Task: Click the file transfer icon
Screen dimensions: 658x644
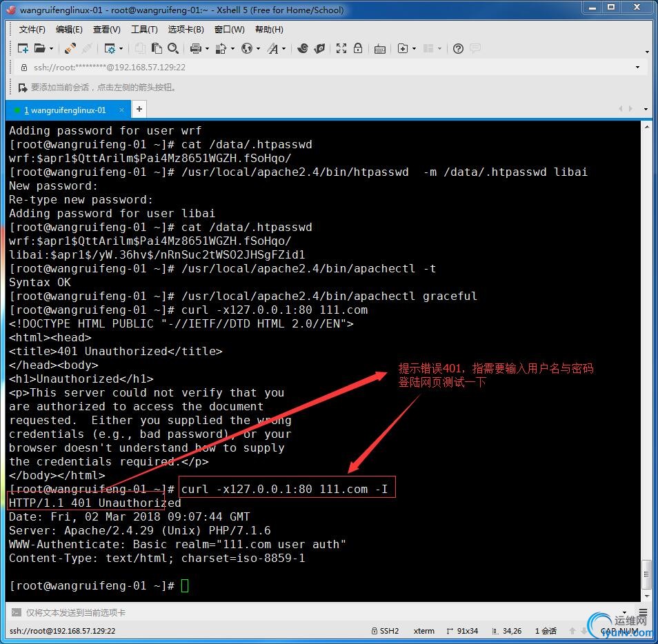Action: (221, 49)
